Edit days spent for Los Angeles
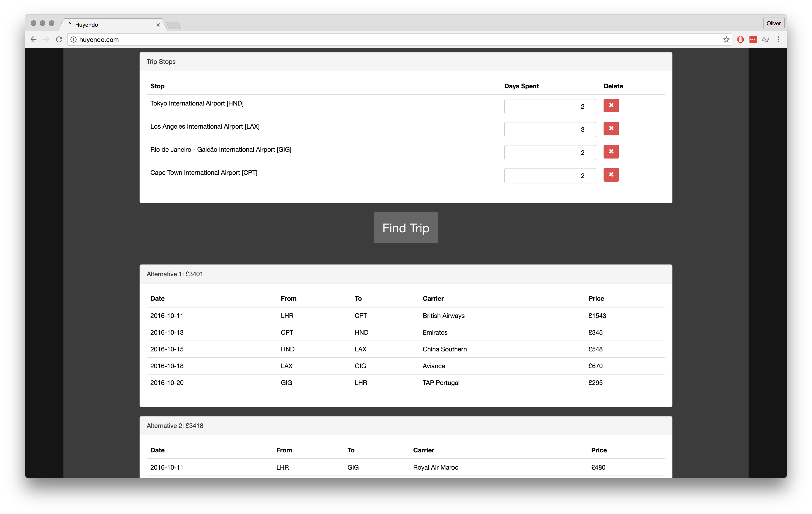The image size is (812, 514). (550, 130)
